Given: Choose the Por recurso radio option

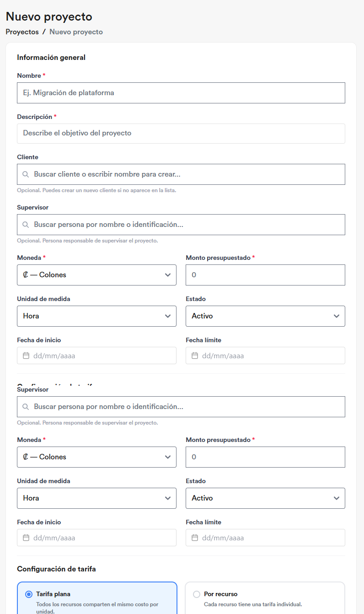Looking at the screenshot, I should (197, 594).
